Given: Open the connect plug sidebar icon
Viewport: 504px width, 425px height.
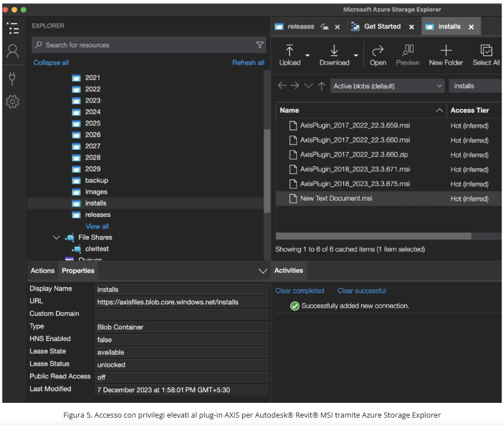Looking at the screenshot, I should tap(12, 78).
